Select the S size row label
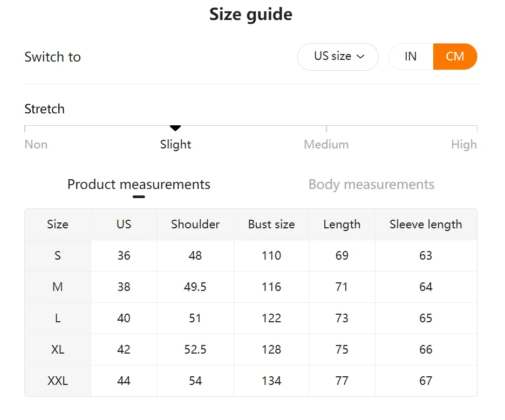The width and height of the screenshot is (505, 420). click(58, 256)
